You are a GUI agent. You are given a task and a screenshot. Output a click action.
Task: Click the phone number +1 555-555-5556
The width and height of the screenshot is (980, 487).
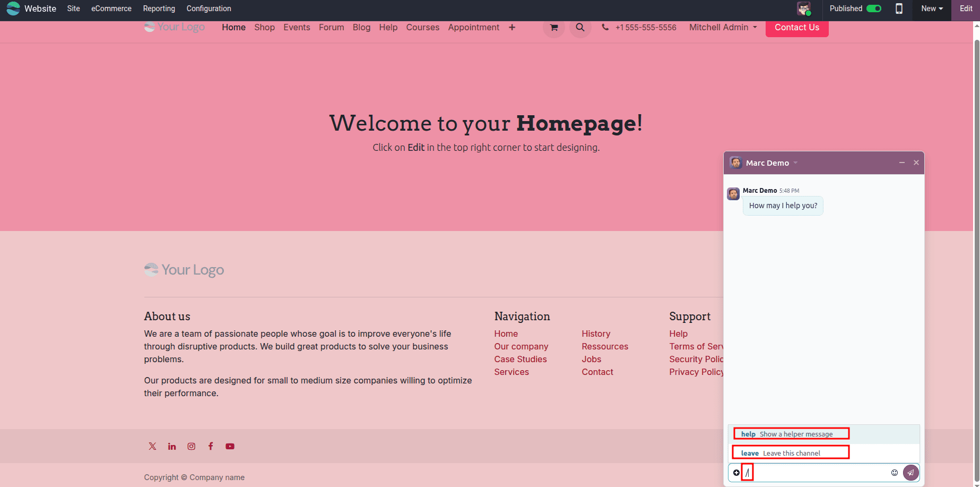645,28
